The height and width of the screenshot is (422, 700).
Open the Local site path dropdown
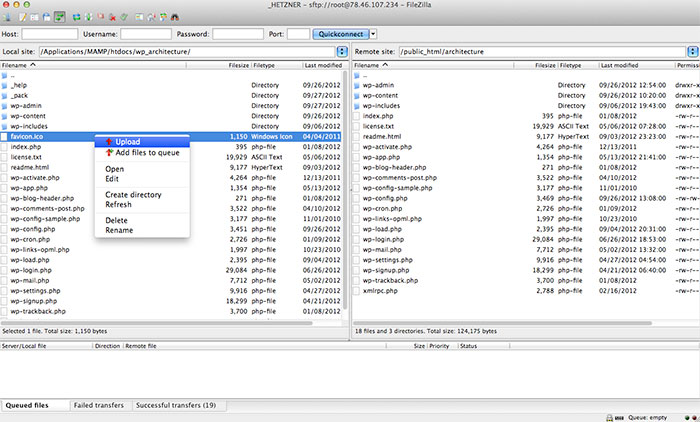pos(342,51)
